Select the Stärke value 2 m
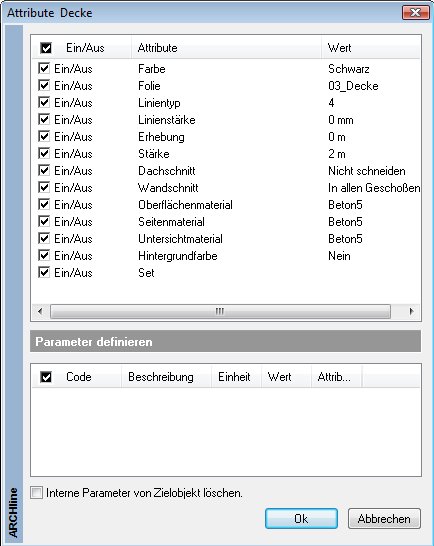This screenshot has height=546, width=434. [337, 154]
